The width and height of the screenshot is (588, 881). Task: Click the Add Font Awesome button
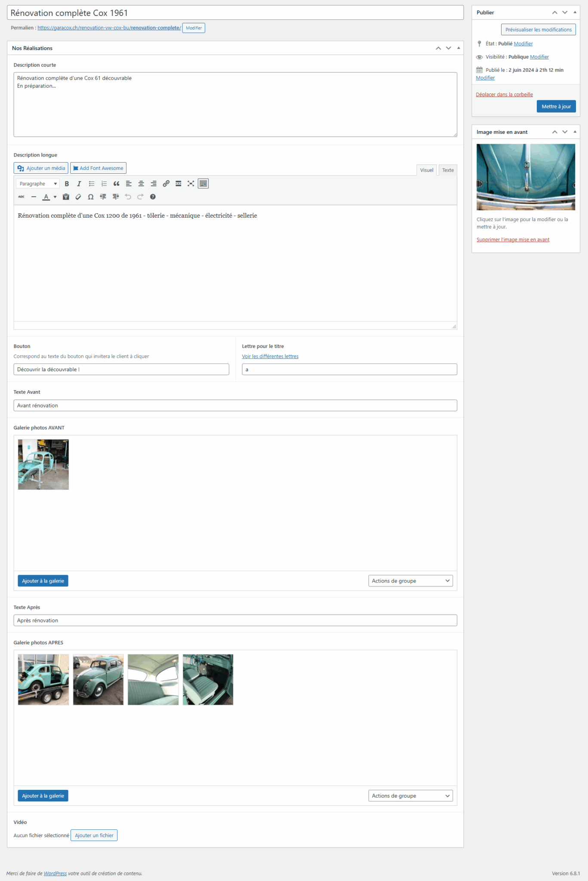coord(98,168)
